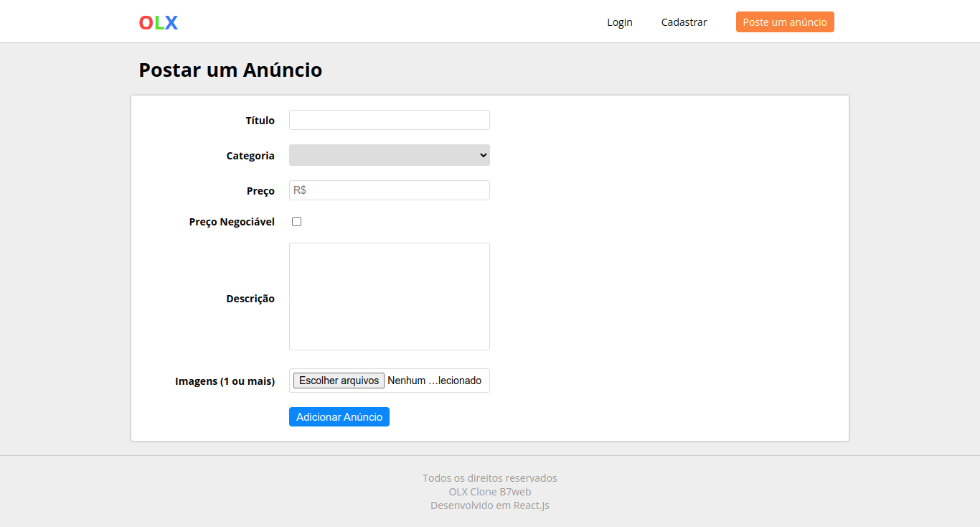Image resolution: width=980 pixels, height=527 pixels.
Task: Click the Descrição text area
Action: pos(389,296)
